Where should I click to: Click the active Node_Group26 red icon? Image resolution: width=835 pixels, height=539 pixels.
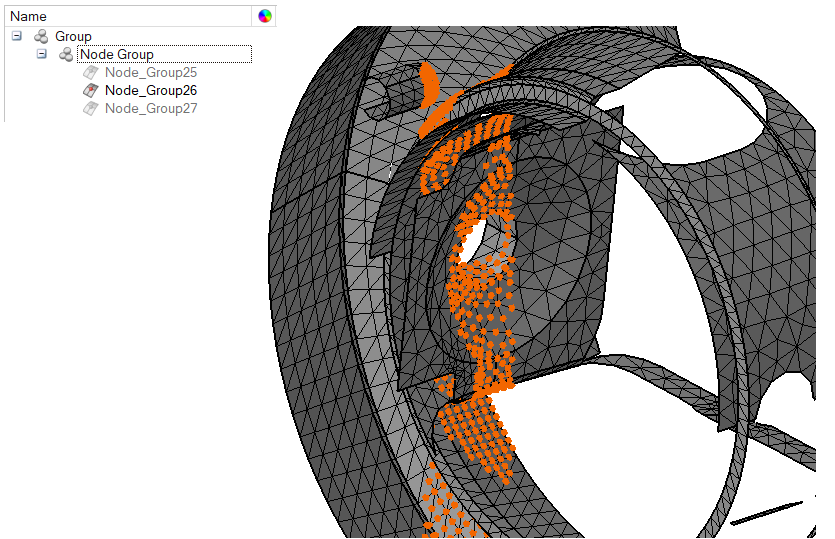[90, 90]
